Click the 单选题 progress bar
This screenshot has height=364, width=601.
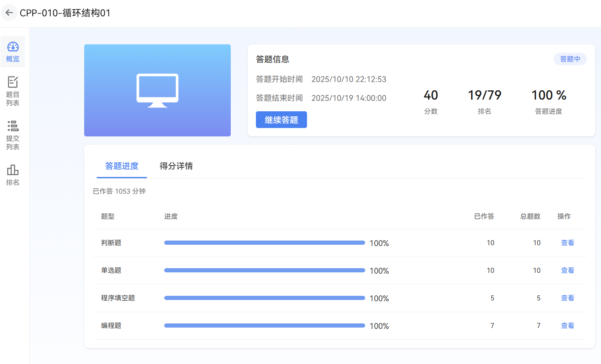pyautogui.click(x=265, y=270)
